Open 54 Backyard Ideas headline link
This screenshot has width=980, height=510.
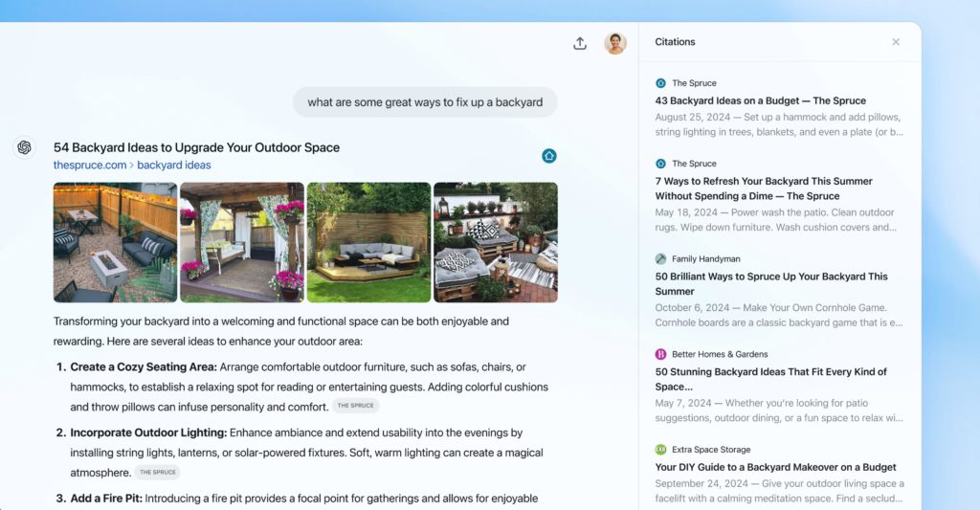coord(196,147)
